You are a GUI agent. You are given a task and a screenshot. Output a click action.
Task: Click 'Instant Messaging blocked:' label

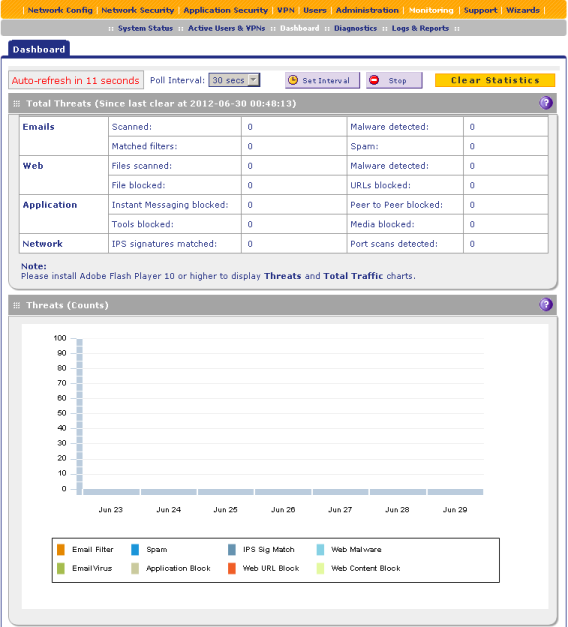[x=170, y=205]
